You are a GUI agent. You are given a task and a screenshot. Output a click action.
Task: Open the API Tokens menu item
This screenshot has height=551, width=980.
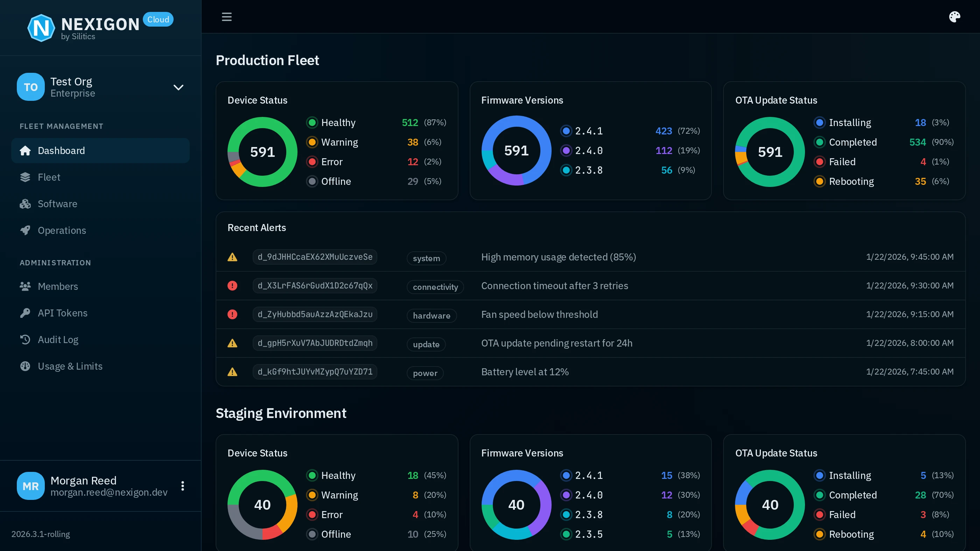(100, 313)
